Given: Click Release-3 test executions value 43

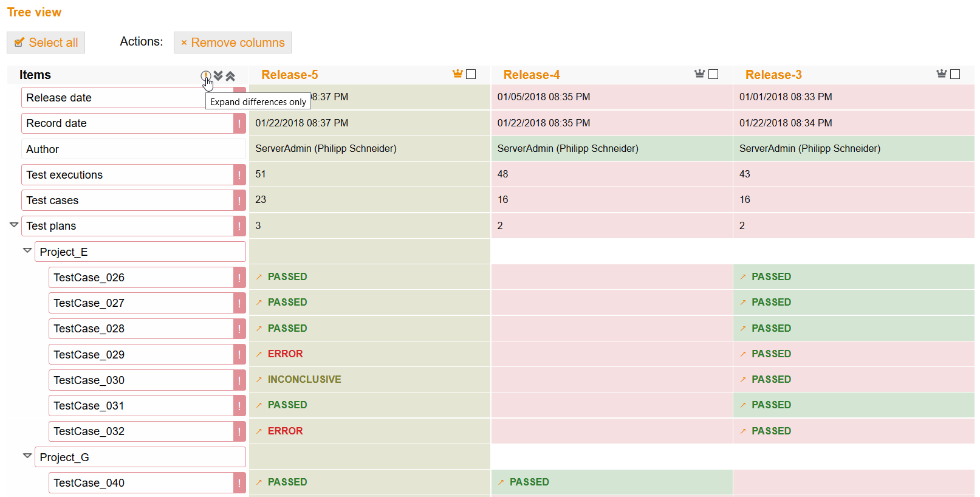Looking at the screenshot, I should click(x=745, y=174).
